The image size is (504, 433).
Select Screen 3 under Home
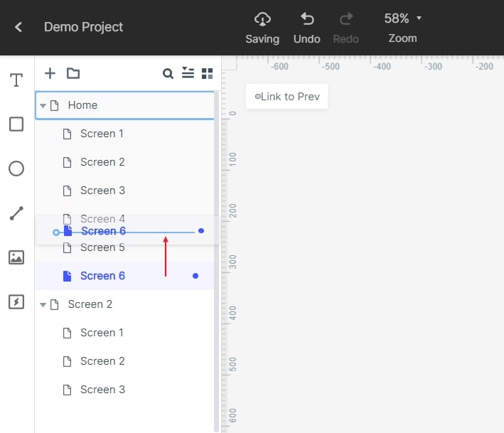click(x=124, y=191)
